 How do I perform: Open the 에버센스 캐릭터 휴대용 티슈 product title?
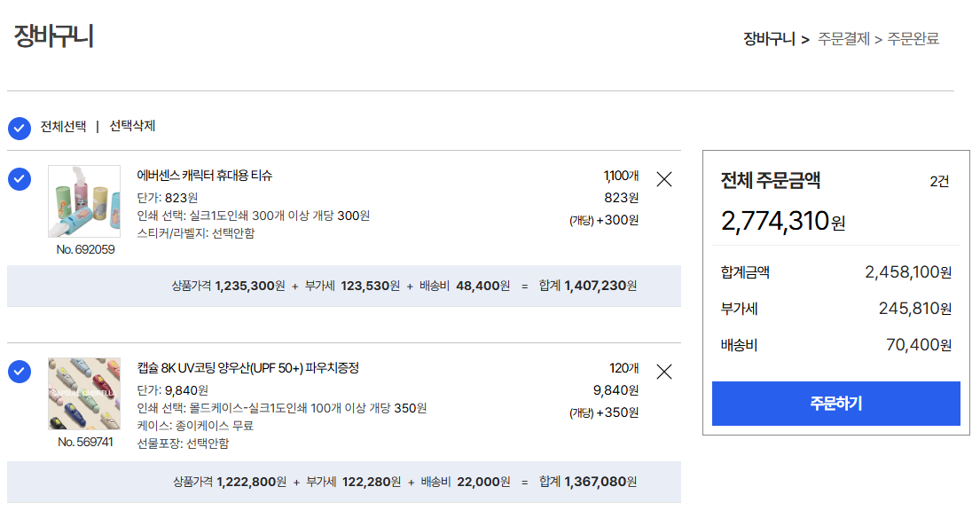click(x=204, y=176)
